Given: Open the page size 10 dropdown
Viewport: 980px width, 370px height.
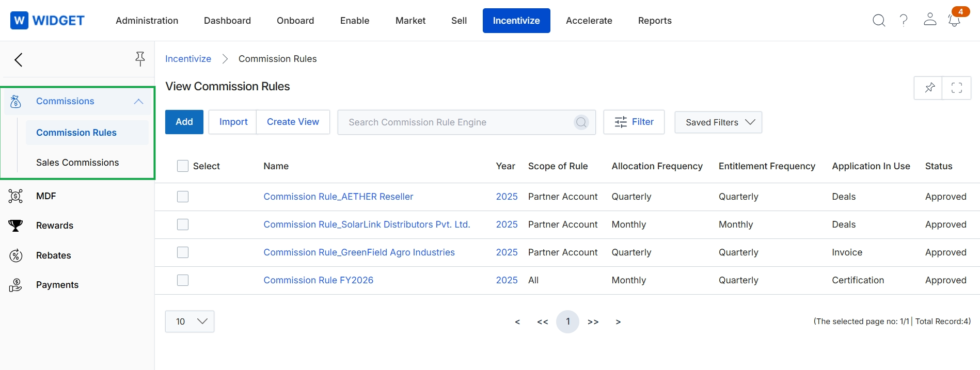Looking at the screenshot, I should click(x=189, y=321).
